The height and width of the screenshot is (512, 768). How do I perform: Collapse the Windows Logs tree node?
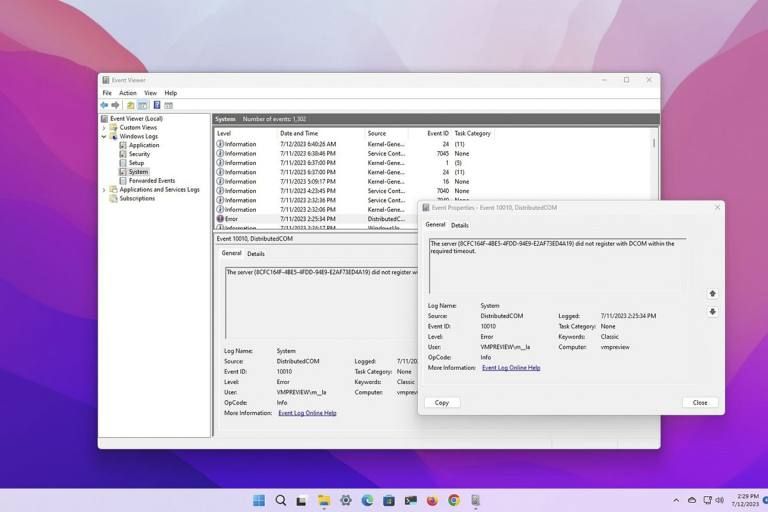pos(104,136)
